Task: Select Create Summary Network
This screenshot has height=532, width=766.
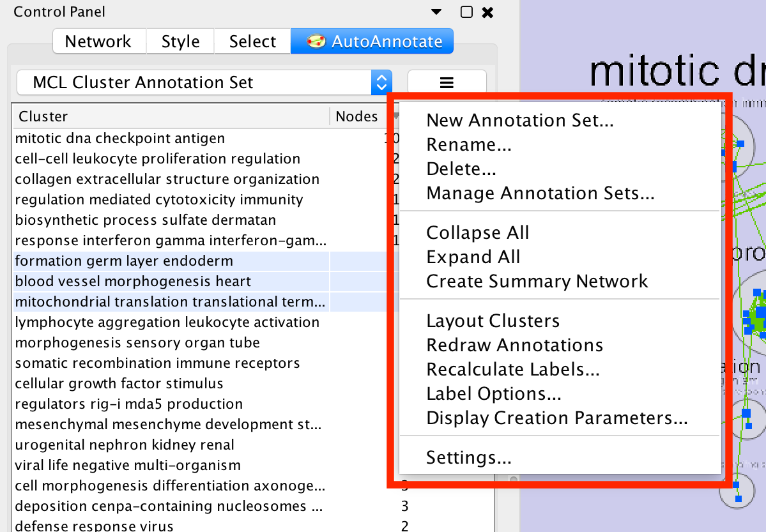Action: click(x=537, y=281)
